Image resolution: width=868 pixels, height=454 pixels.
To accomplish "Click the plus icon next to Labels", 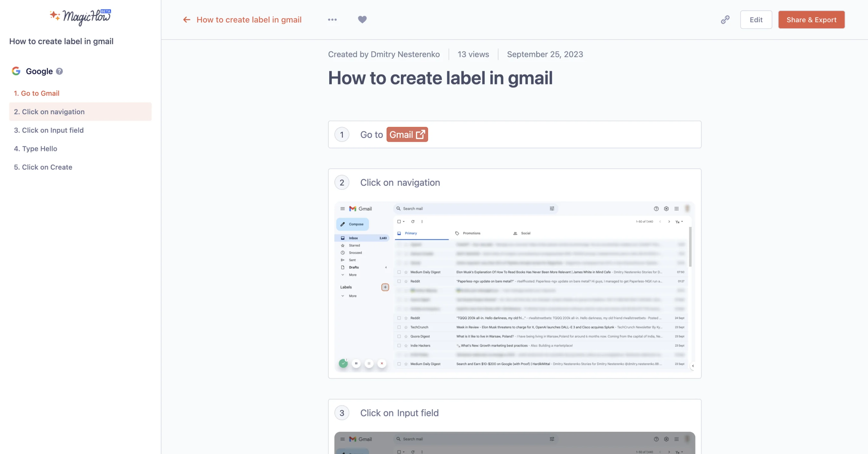I will click(x=385, y=287).
